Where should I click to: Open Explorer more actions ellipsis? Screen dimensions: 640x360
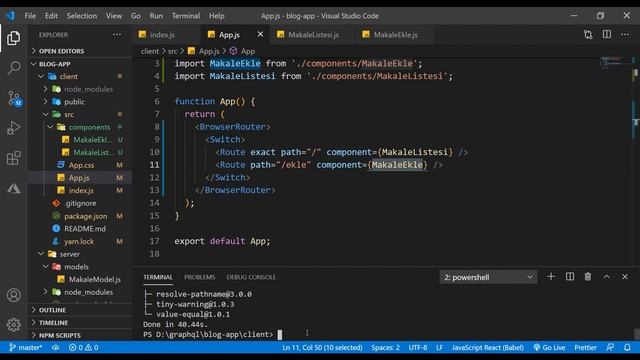(x=117, y=35)
